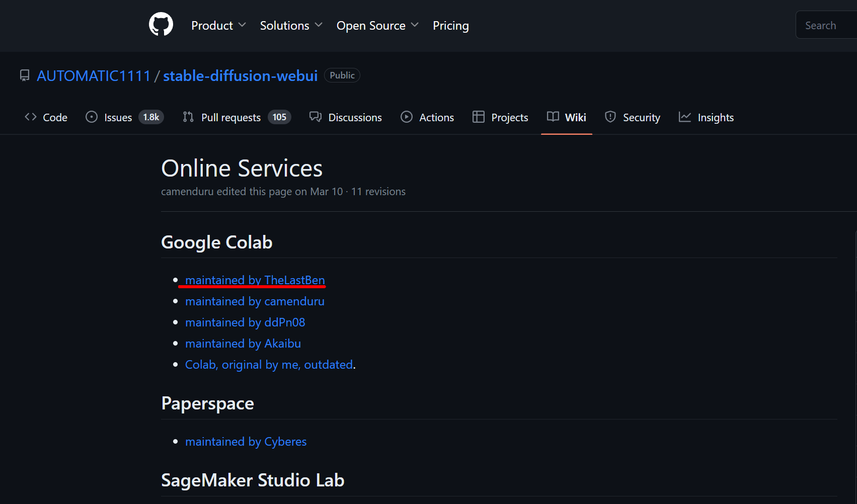Open Colab maintained by camenduru

click(x=255, y=301)
